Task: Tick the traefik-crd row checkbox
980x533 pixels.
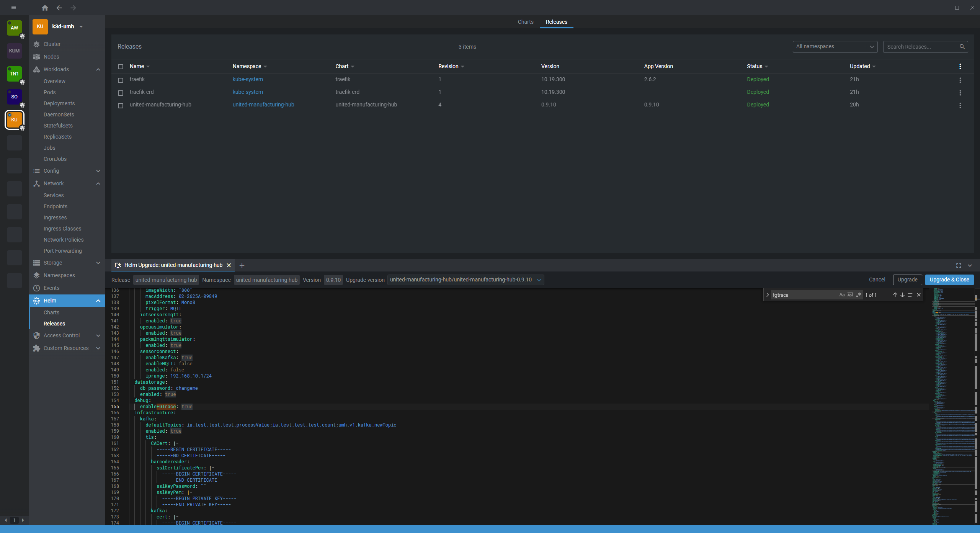Action: [121, 93]
